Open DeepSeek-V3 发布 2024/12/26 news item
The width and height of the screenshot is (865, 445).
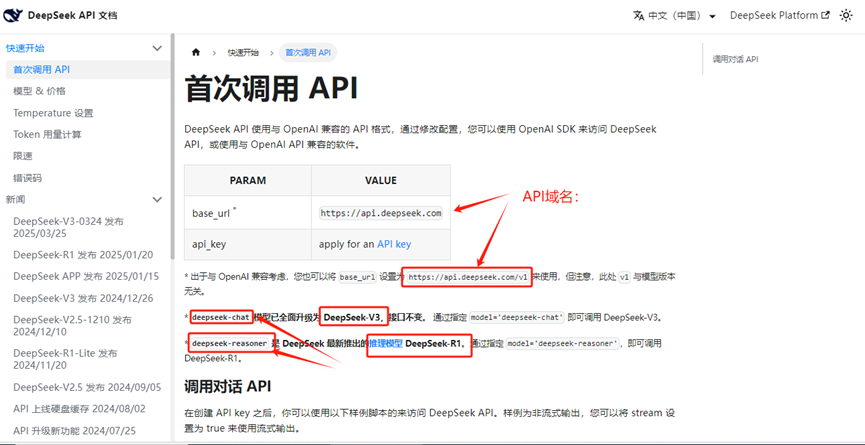coord(83,298)
